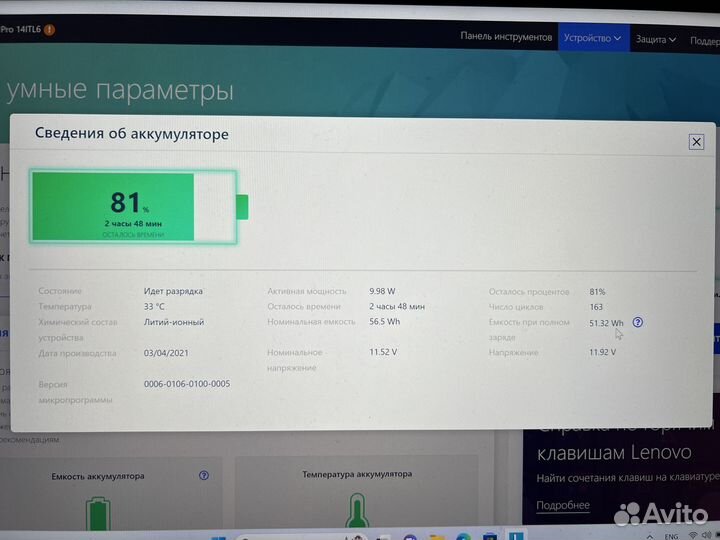Click the Сведения об аккумуляторе title
The image size is (720, 540).
pos(132,134)
